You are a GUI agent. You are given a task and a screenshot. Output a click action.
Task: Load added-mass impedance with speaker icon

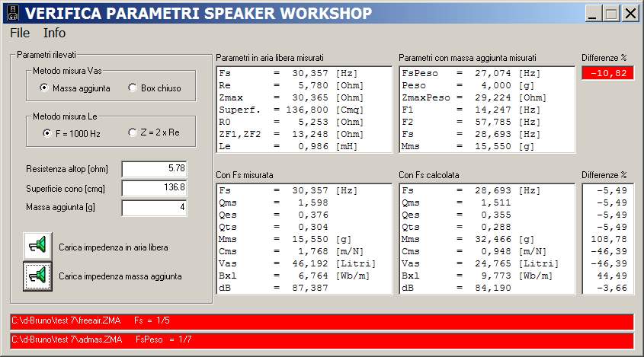pyautogui.click(x=37, y=276)
